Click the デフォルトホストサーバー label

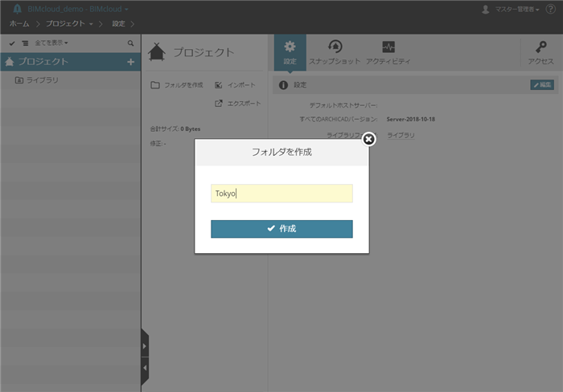click(343, 105)
